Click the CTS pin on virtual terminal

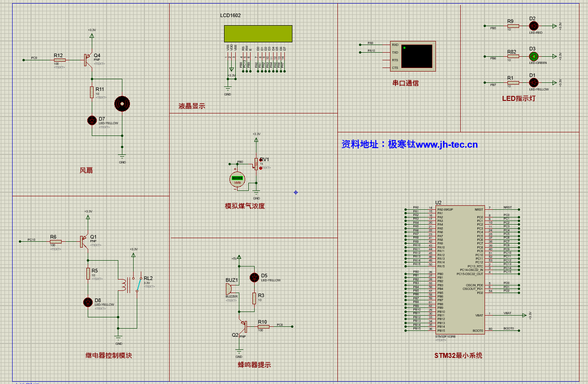point(395,68)
